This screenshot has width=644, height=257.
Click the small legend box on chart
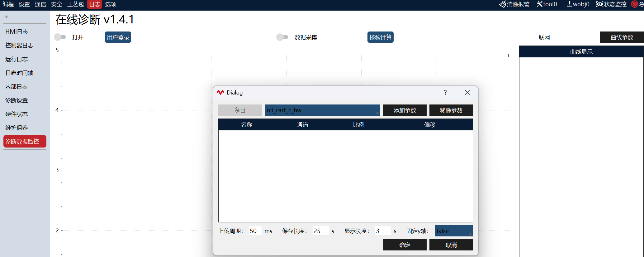click(x=506, y=56)
